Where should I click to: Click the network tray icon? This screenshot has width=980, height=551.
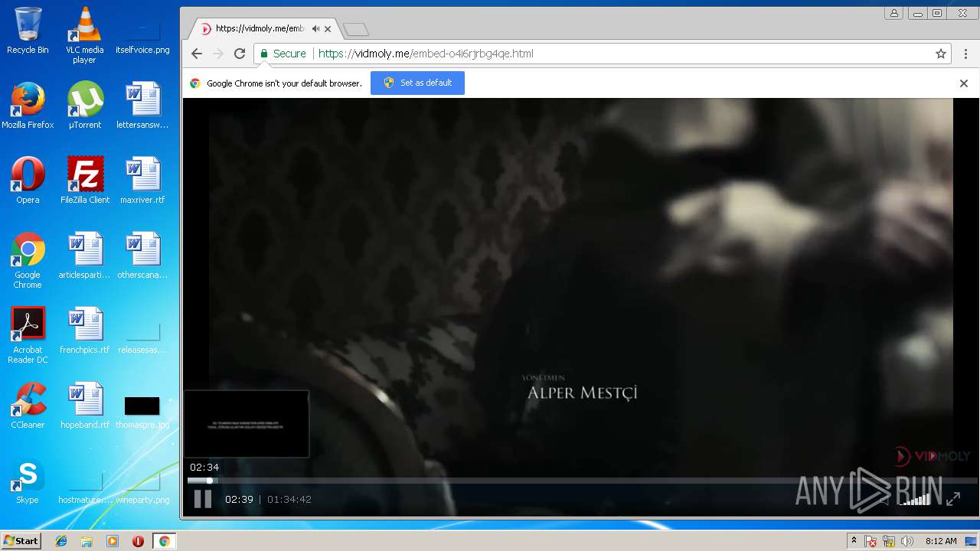(889, 541)
